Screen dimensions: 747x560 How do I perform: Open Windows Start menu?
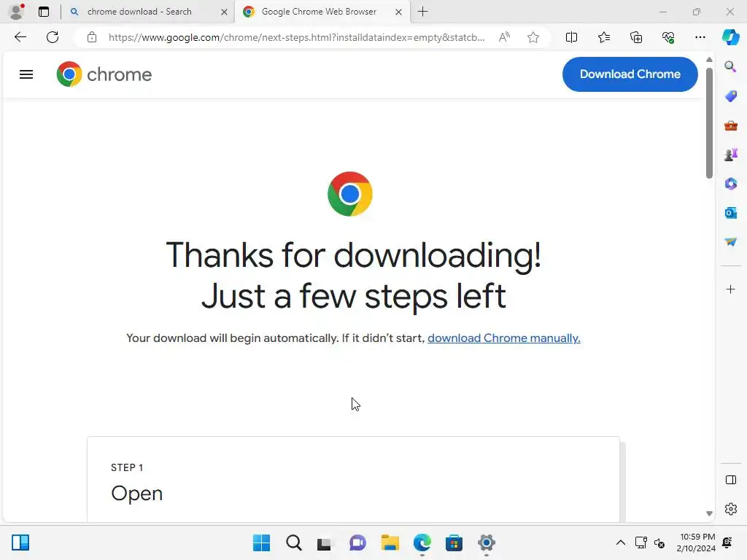261,542
